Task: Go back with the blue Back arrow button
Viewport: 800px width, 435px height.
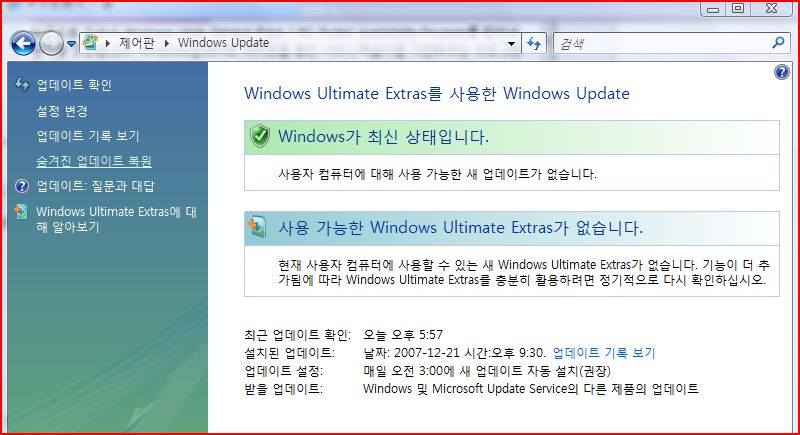Action: coord(23,43)
